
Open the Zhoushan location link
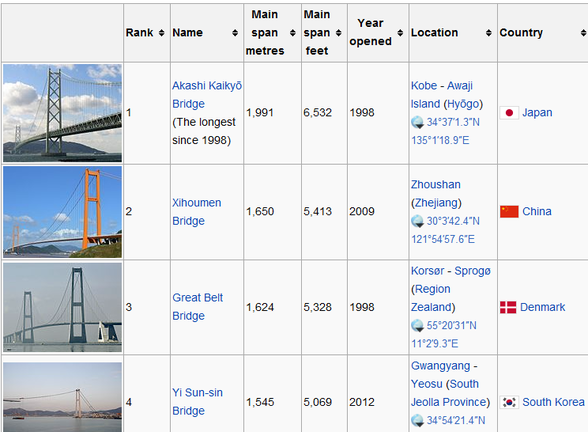coord(436,184)
